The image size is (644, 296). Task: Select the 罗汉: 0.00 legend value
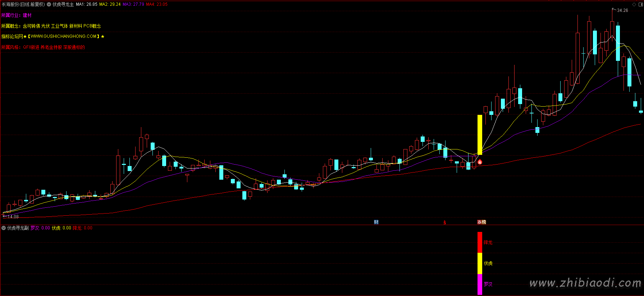[40, 228]
